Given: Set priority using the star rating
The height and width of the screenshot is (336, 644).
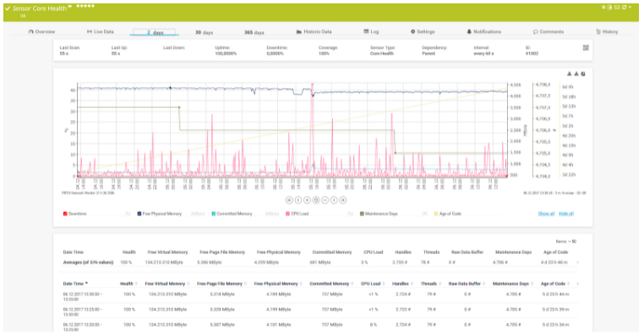Looking at the screenshot, I should point(85,6).
